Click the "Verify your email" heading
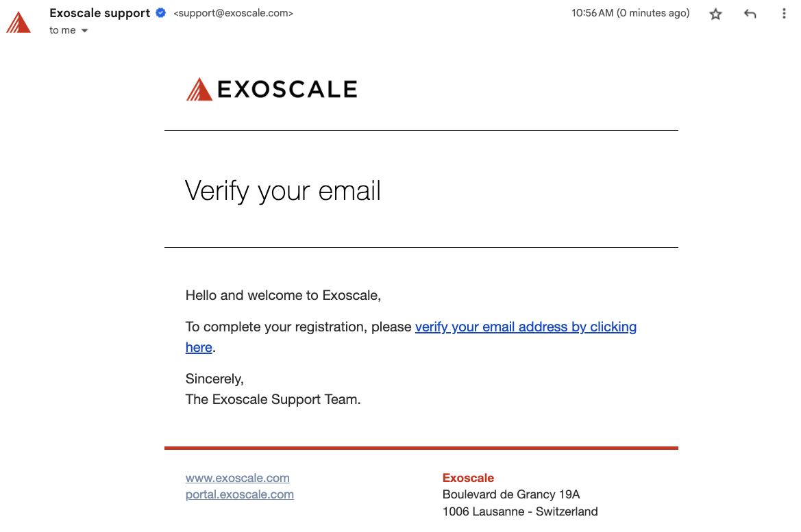This screenshot has height=532, width=801. 283,190
